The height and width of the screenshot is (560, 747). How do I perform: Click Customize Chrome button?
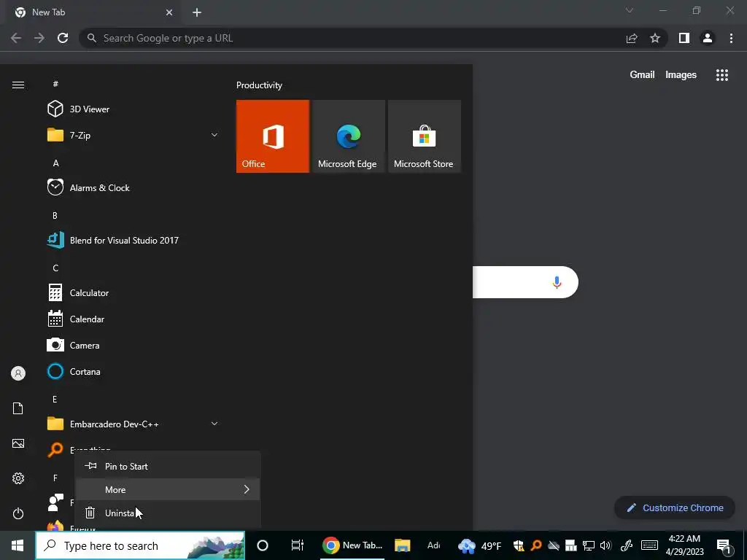(675, 508)
